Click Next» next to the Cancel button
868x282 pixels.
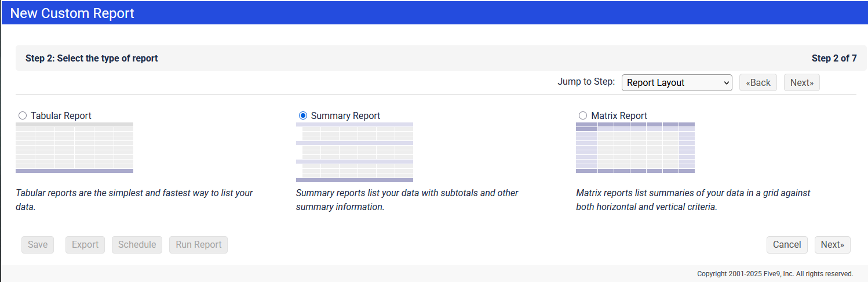832,244
